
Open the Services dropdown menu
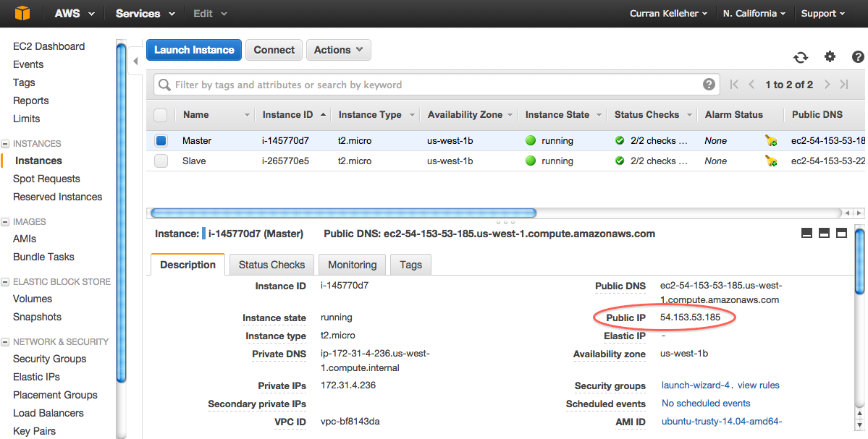click(145, 13)
